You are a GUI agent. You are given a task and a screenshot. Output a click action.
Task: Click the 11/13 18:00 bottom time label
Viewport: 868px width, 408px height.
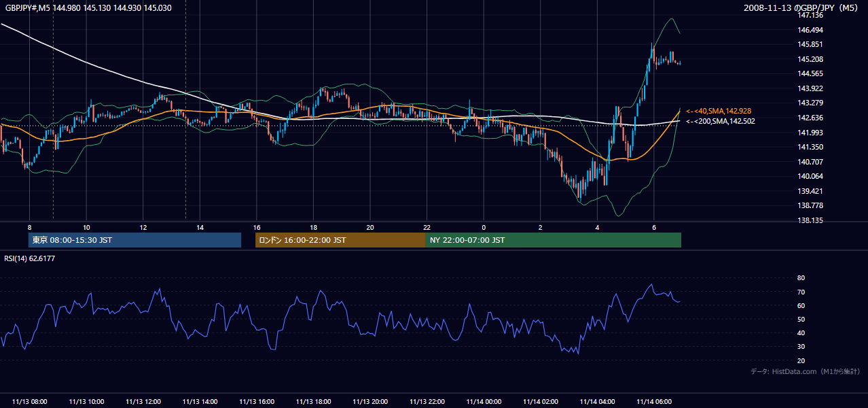313,401
